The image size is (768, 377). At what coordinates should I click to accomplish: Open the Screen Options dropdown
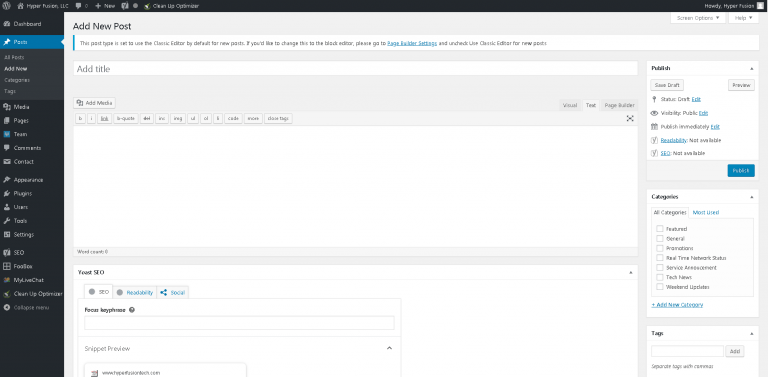[x=698, y=18]
